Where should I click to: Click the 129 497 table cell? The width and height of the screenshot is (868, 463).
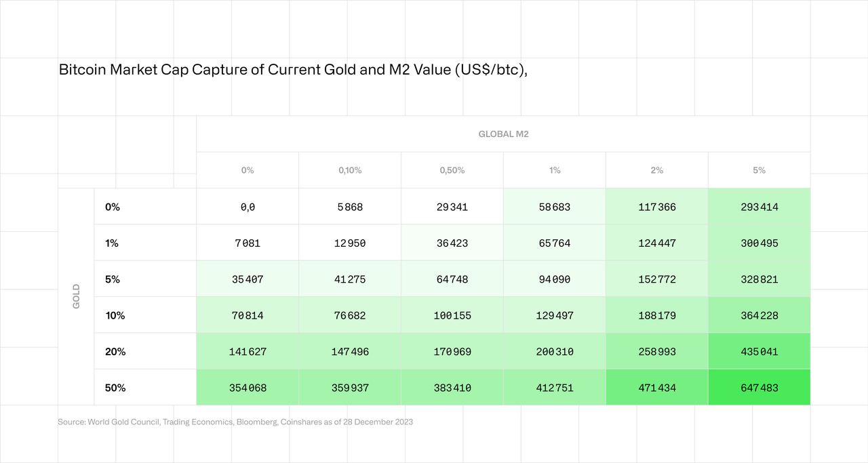click(555, 315)
